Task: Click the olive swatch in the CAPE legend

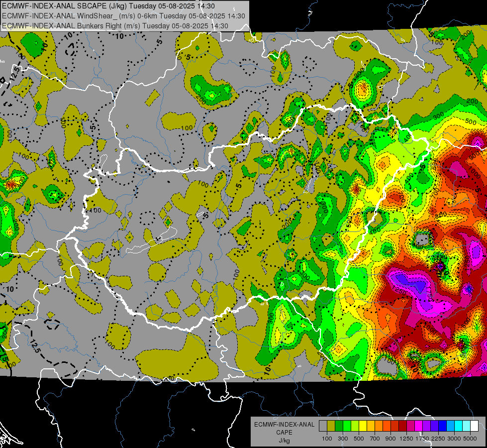Action: [x=331, y=426]
